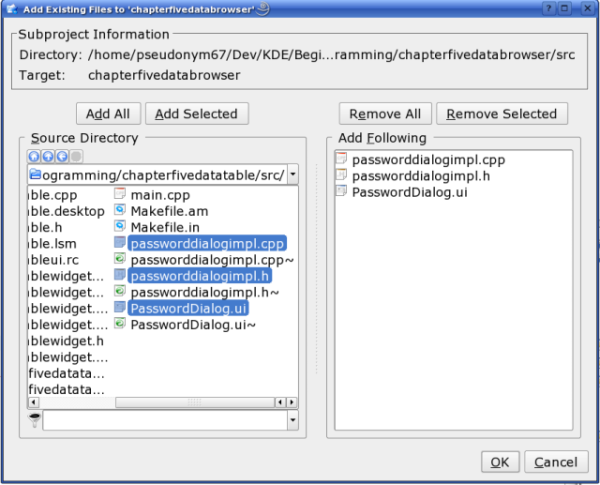Click the back navigation arrow icon

62,156
